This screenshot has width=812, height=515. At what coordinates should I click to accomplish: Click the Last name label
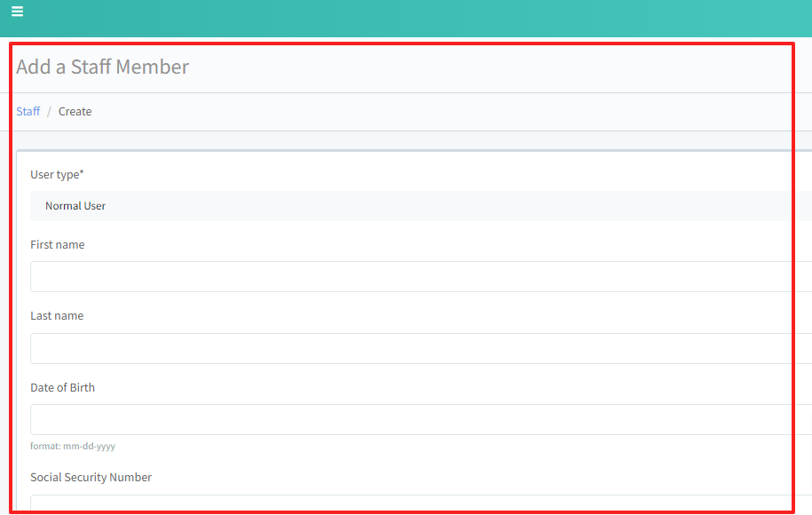[57, 316]
